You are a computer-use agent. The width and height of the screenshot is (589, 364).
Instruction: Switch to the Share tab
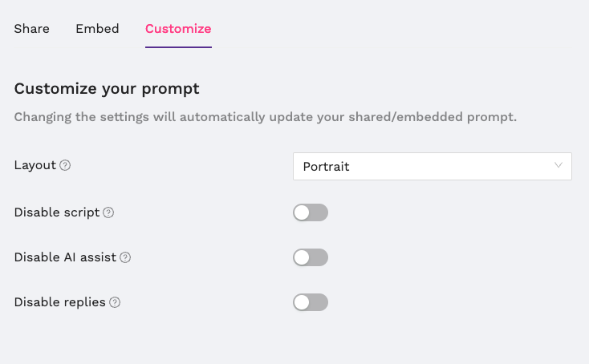31,29
